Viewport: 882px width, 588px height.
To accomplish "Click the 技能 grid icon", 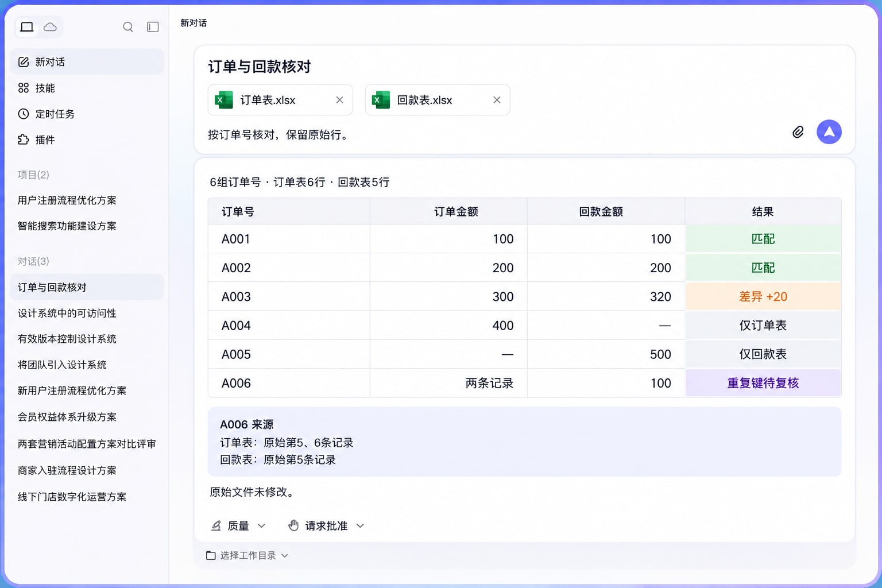I will point(24,88).
